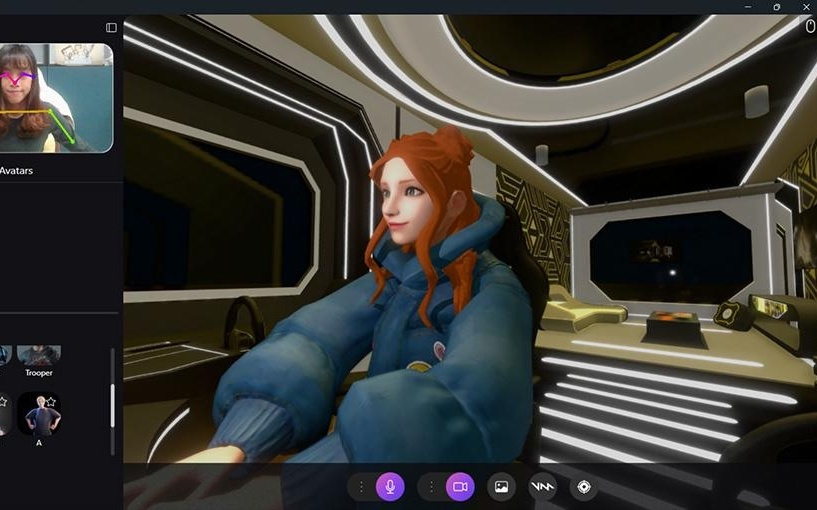Restore down the application window
The width and height of the screenshot is (817, 510).
(x=777, y=7)
